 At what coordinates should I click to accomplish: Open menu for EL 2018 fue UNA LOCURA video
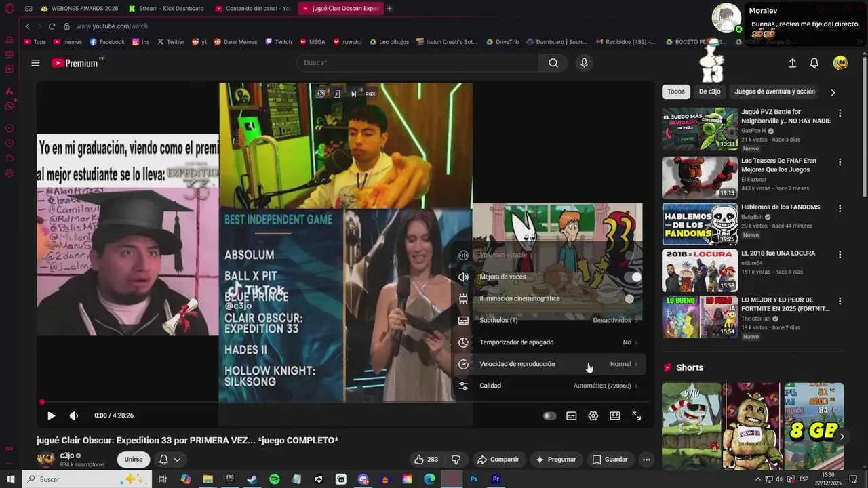coord(840,255)
